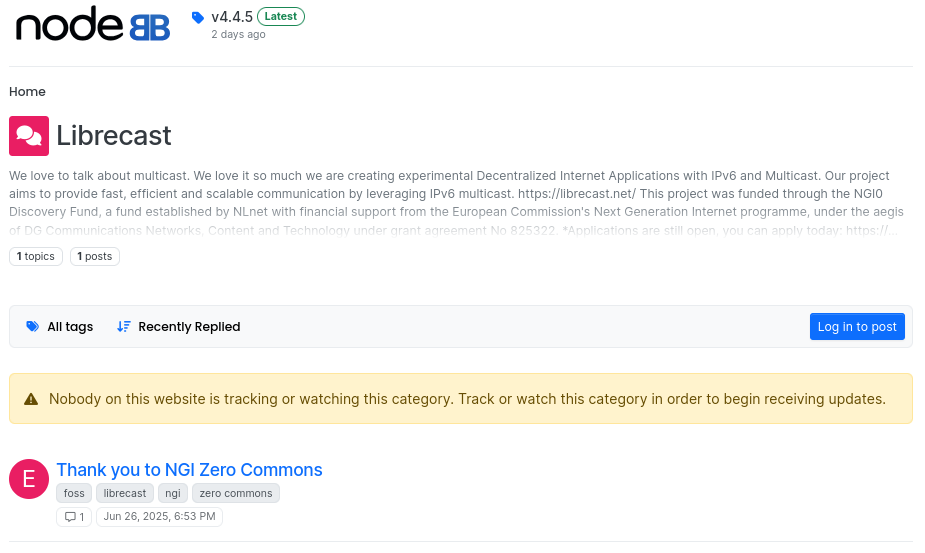Click the Latest release badge
Screen dimensions: 925x553
(x=281, y=17)
